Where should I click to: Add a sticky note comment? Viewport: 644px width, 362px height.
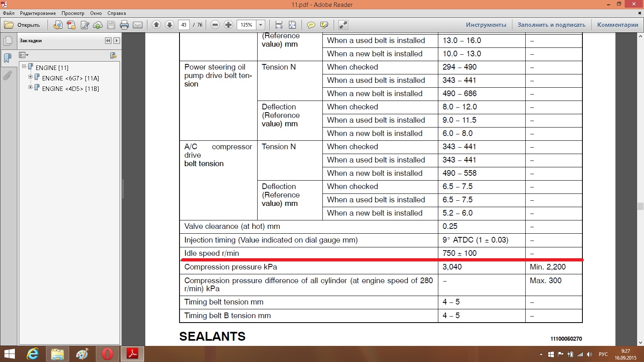(x=311, y=25)
